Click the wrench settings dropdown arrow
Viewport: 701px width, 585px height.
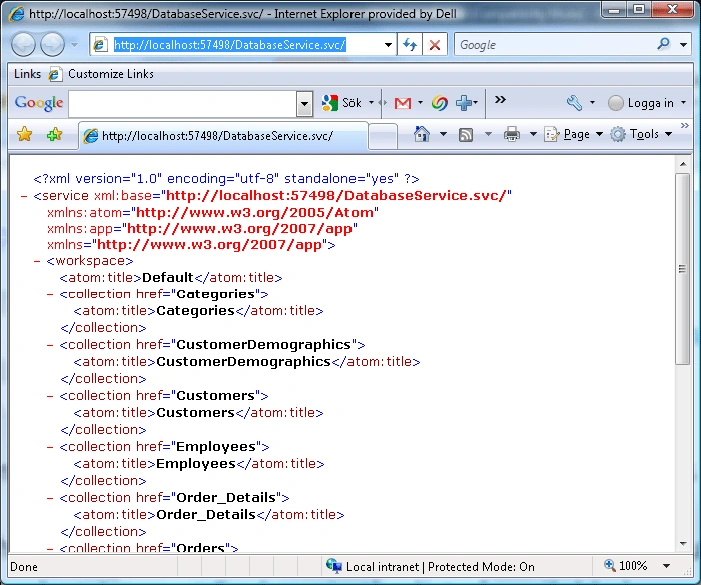click(x=592, y=103)
